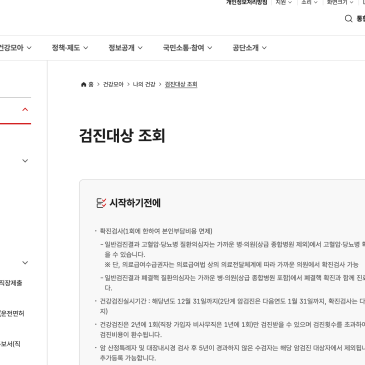Open the sidebar item ending in 운전면허
This screenshot has width=365, height=365.
pos(12,313)
